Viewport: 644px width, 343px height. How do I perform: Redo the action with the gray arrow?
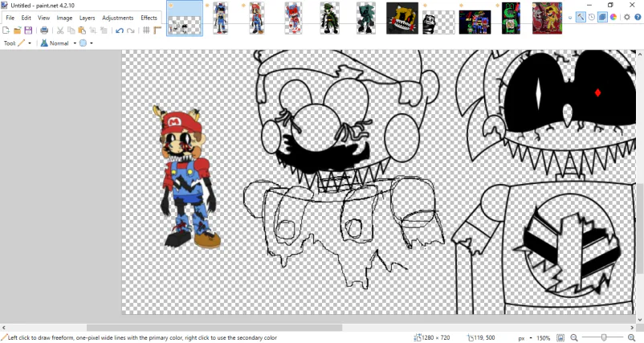[131, 31]
